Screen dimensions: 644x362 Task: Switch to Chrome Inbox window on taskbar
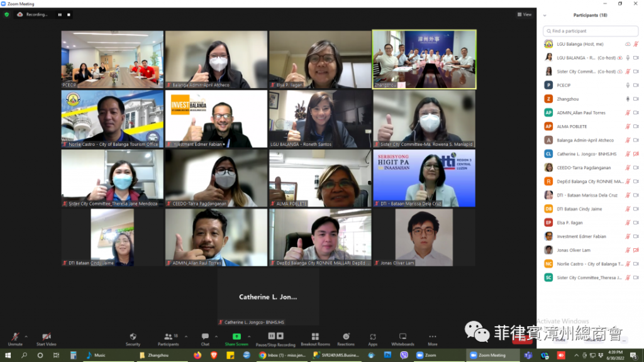pyautogui.click(x=282, y=356)
